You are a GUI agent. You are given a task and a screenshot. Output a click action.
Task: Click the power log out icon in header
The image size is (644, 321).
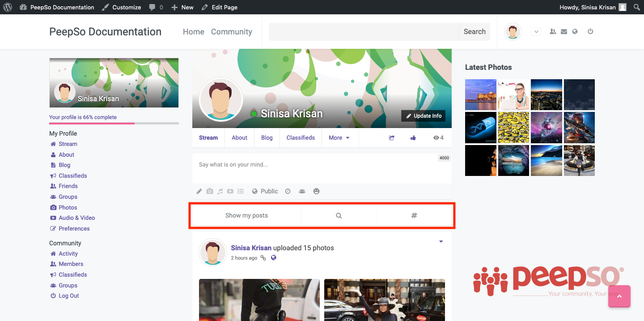(x=590, y=31)
